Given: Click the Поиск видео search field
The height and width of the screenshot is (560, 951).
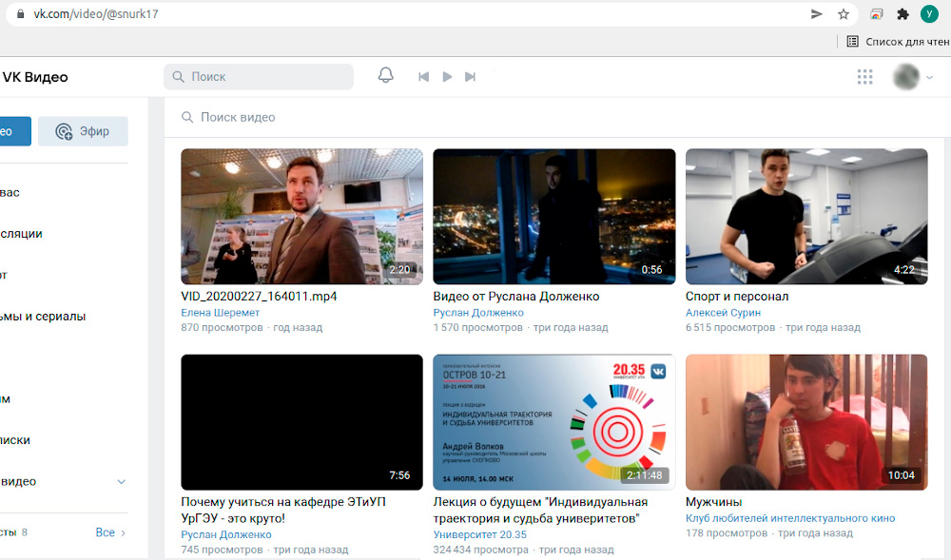Looking at the screenshot, I should click(552, 117).
